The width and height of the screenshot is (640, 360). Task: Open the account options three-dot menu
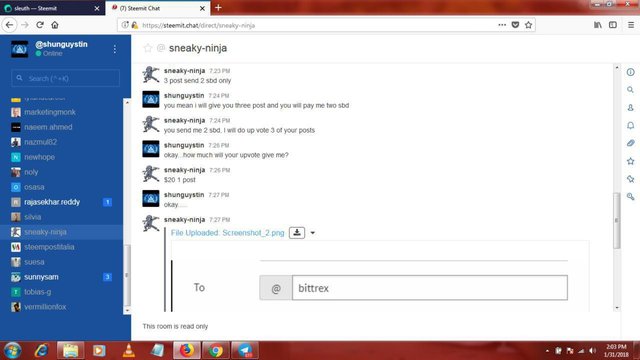pyautogui.click(x=115, y=49)
